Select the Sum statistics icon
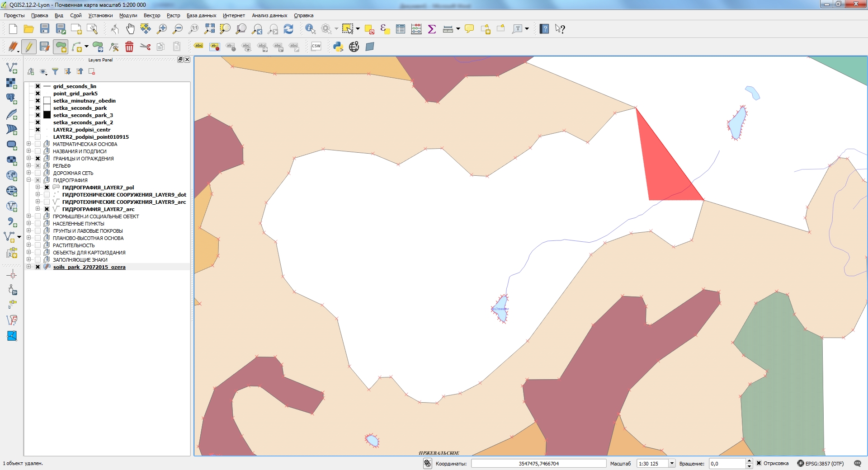Image resolution: width=868 pixels, height=470 pixels. pos(432,28)
